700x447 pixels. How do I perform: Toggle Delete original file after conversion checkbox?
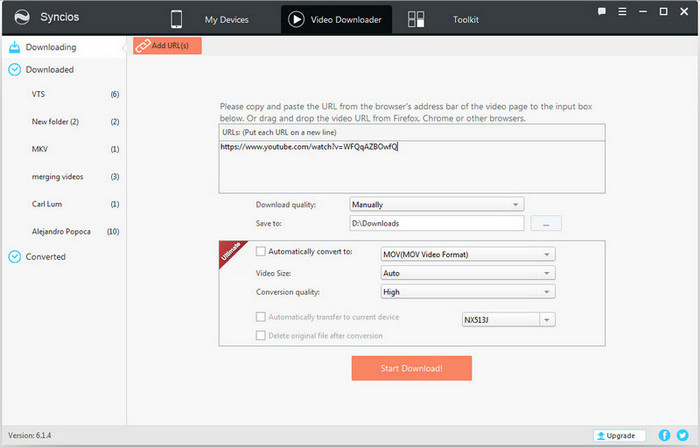(261, 335)
